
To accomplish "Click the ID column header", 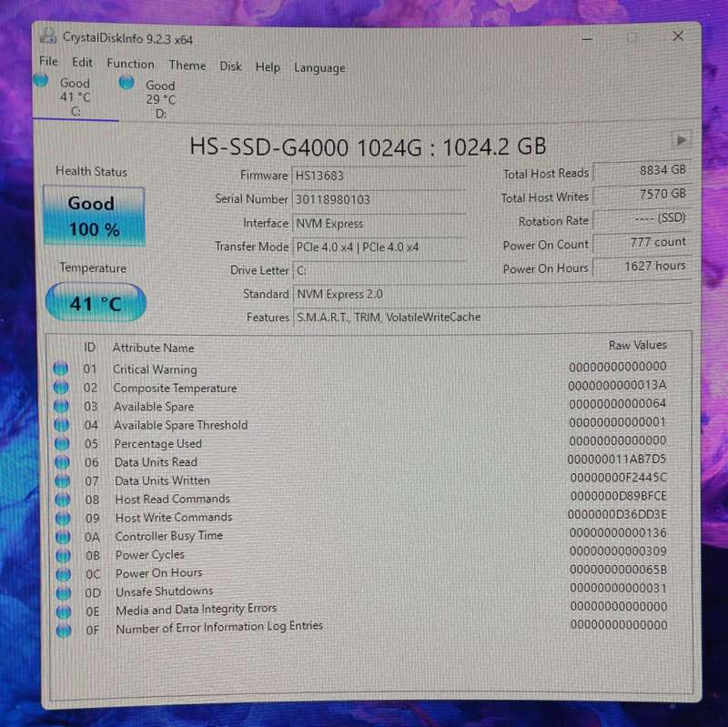I will click(89, 347).
